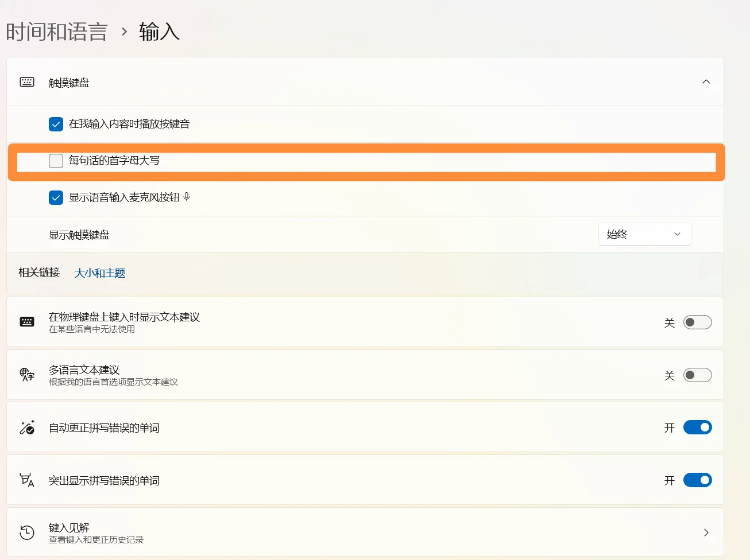Turn off 突出显示拼写错误的单词

[697, 480]
